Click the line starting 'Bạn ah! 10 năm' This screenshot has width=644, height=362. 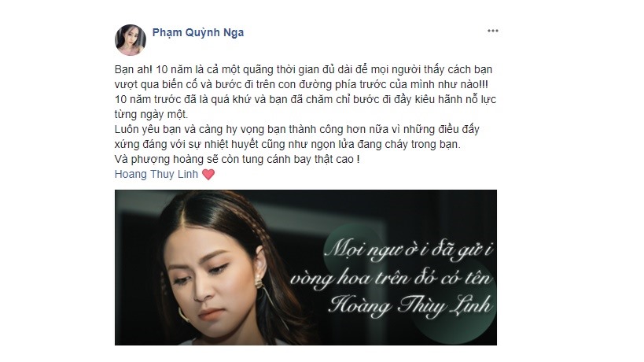(x=303, y=69)
